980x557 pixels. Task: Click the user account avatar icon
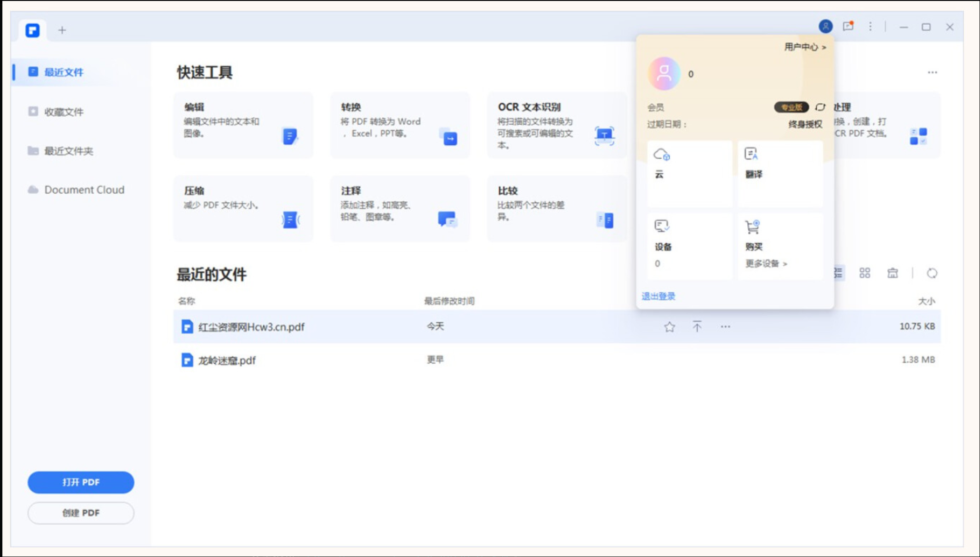pyautogui.click(x=825, y=27)
